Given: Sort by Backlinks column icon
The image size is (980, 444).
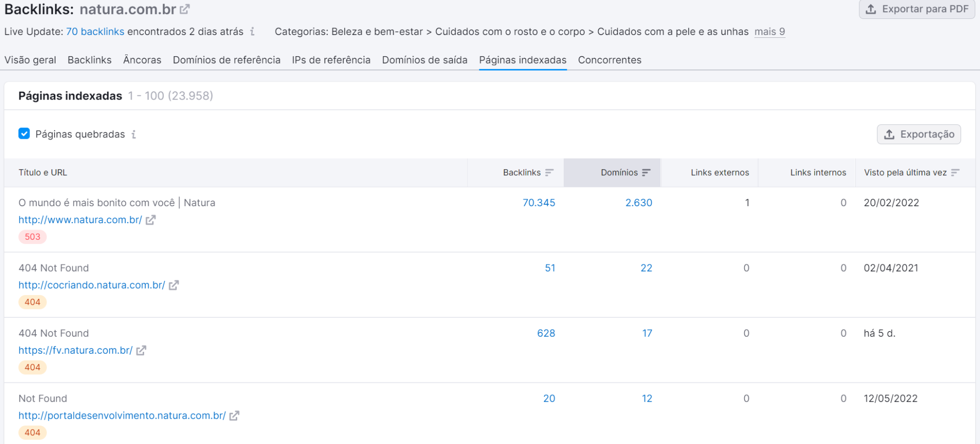Looking at the screenshot, I should pyautogui.click(x=549, y=173).
